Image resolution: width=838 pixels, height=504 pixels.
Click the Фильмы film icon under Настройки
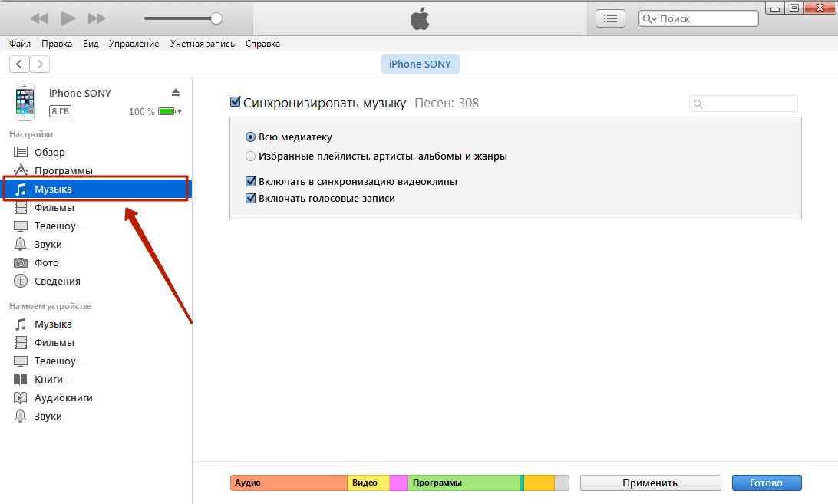tap(20, 207)
